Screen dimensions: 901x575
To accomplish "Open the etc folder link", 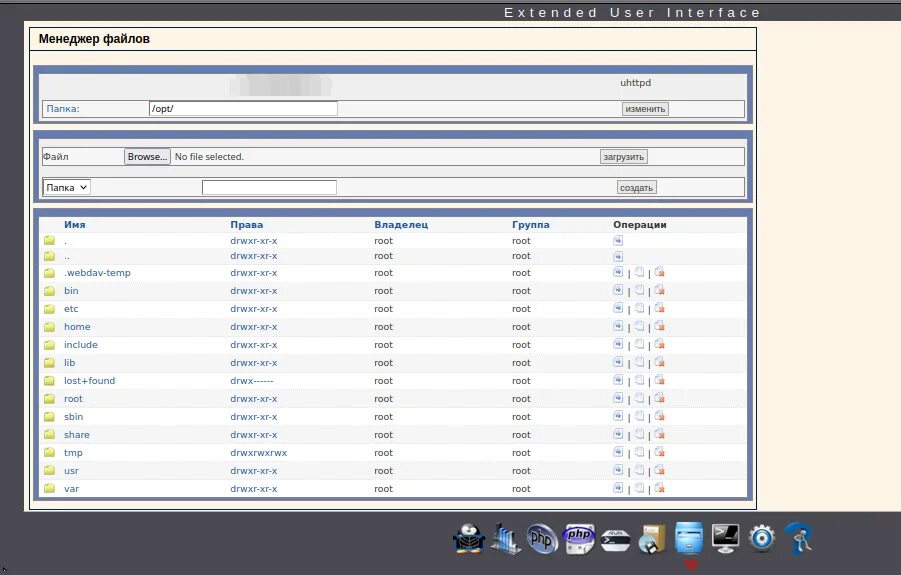I will (71, 308).
